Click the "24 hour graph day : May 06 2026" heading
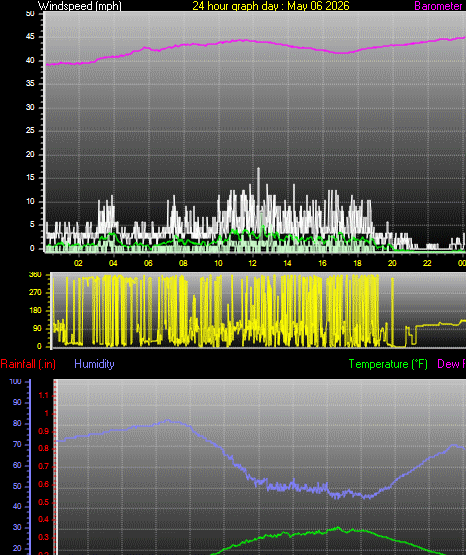 [x=271, y=6]
